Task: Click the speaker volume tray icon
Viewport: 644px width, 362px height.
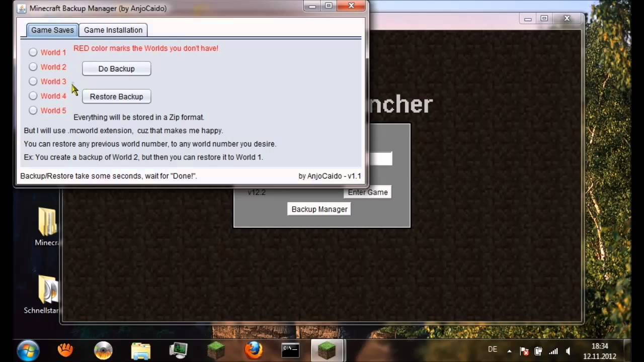Action: pos(568,351)
